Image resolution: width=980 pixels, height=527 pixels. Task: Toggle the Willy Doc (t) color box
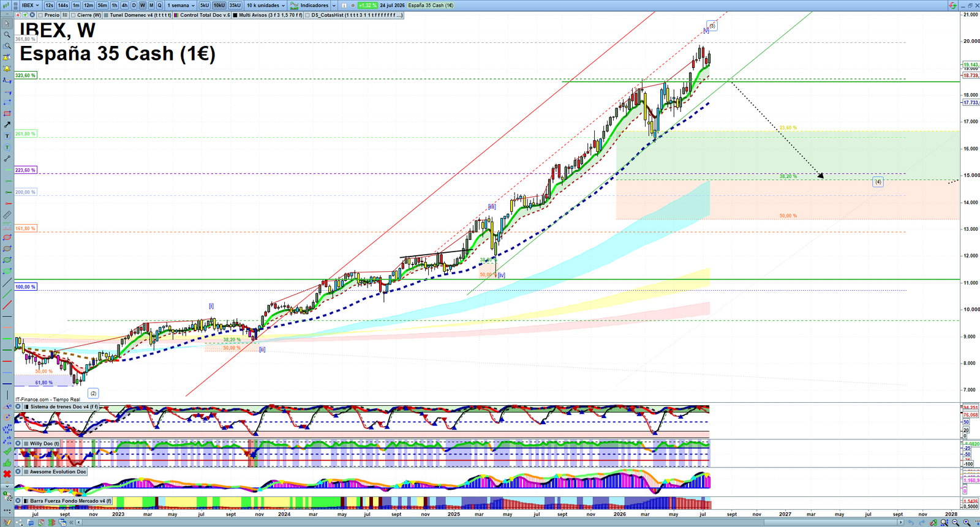(x=26, y=443)
